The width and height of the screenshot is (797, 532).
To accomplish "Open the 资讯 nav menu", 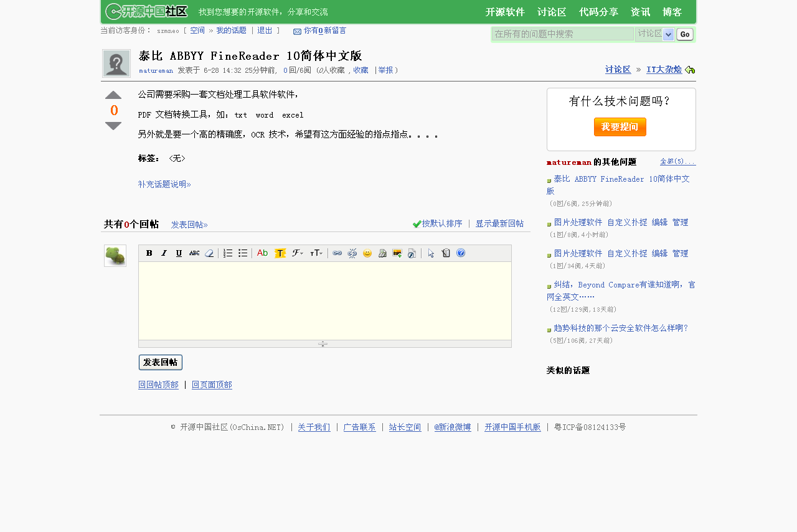I will click(640, 12).
